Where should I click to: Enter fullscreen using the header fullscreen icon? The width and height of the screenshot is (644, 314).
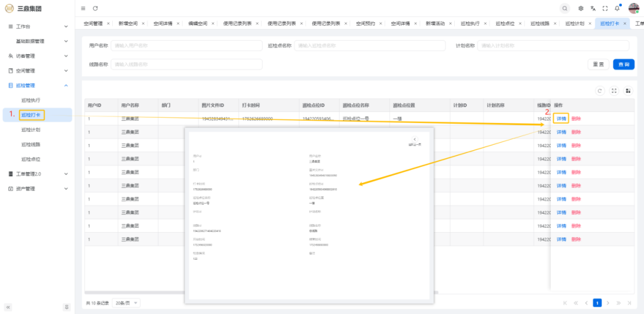(605, 8)
